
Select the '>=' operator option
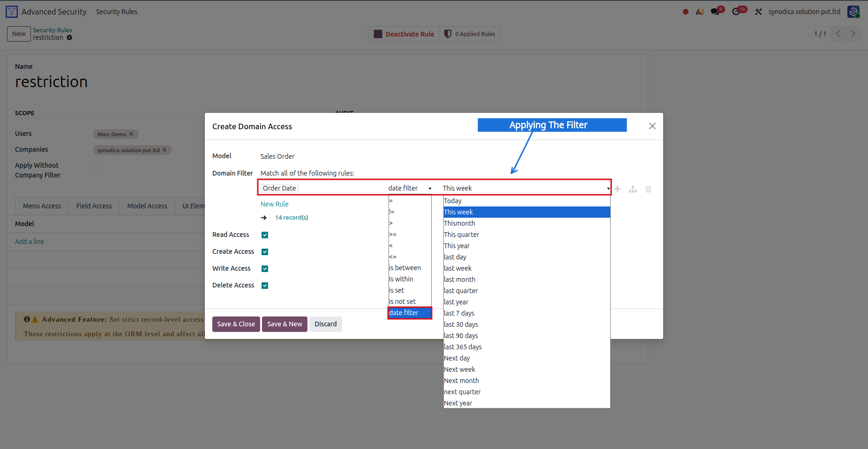[x=410, y=235]
